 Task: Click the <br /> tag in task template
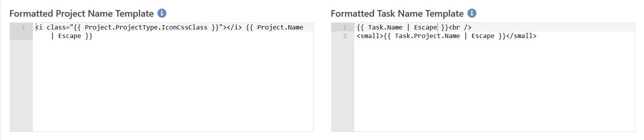[460, 28]
